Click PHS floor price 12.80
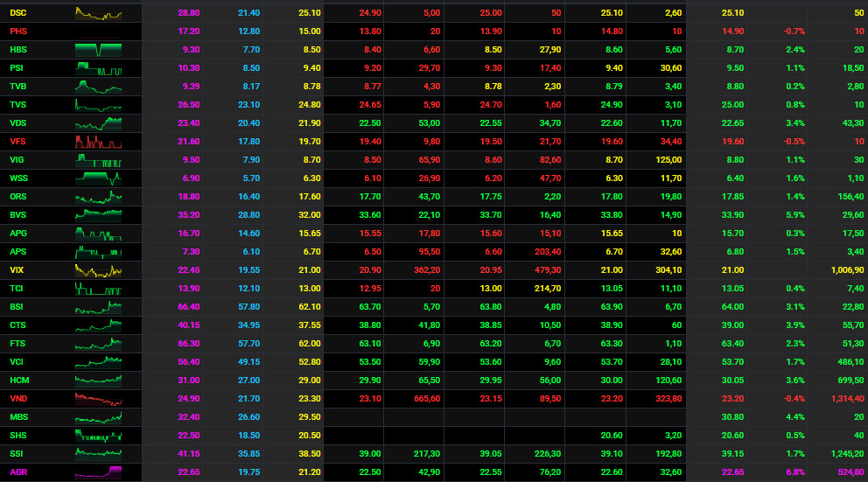Image resolution: width=868 pixels, height=482 pixels. (249, 31)
